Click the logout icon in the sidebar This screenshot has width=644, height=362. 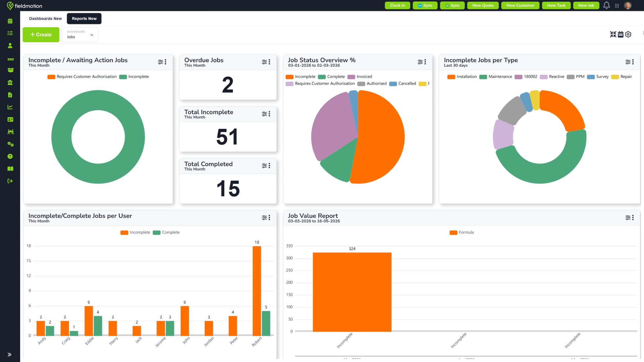[10, 181]
